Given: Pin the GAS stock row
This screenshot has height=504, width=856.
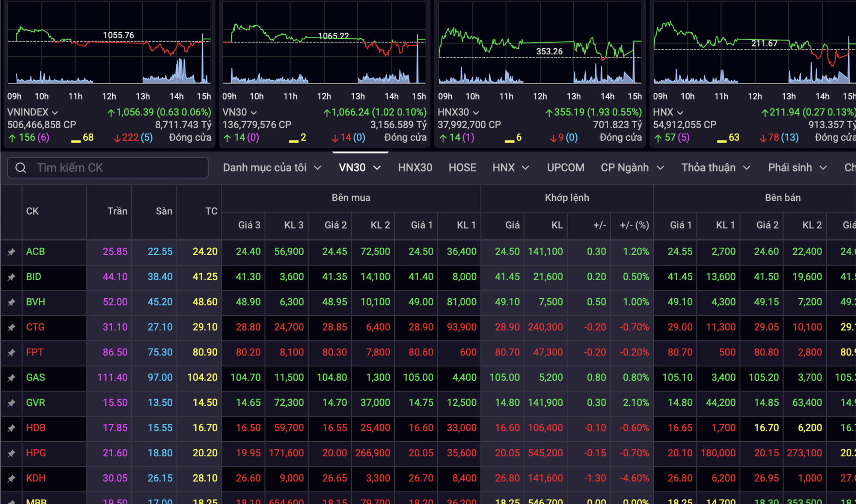Looking at the screenshot, I should [x=11, y=378].
